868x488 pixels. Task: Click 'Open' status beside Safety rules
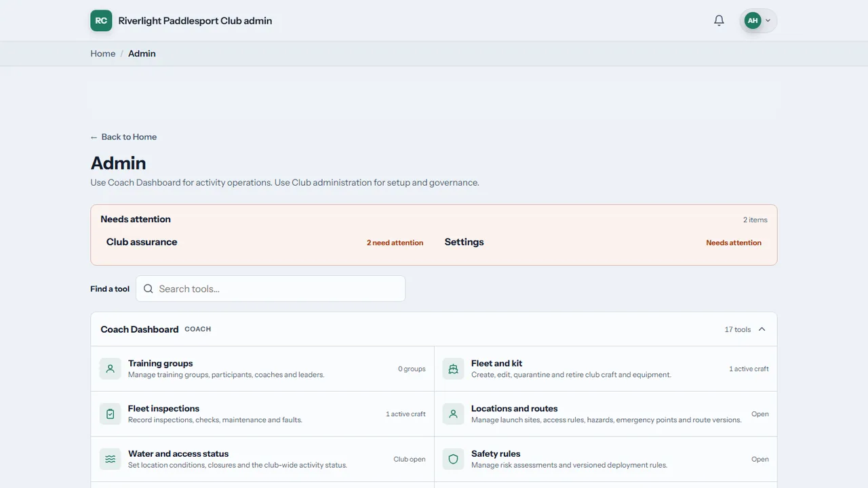click(760, 459)
